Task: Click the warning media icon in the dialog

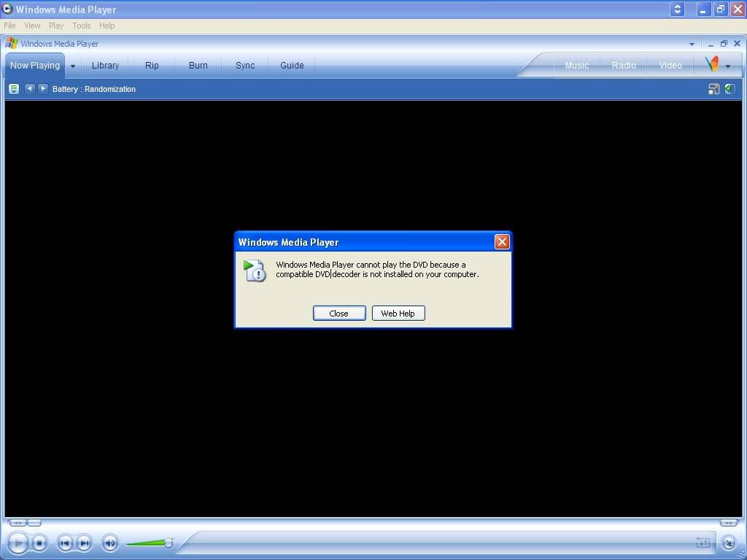Action: pos(255,271)
